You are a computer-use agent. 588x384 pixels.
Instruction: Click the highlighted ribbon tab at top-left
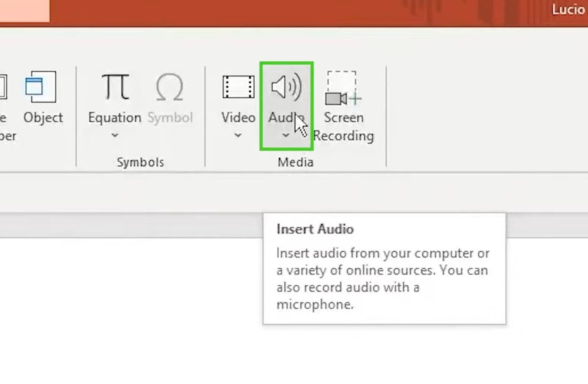pos(24,10)
